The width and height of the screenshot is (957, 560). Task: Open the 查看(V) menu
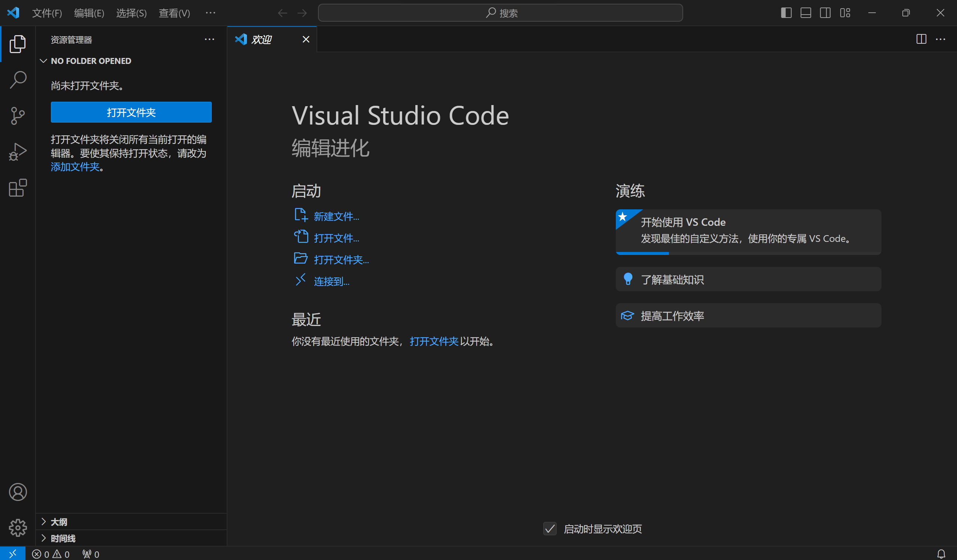tap(174, 13)
